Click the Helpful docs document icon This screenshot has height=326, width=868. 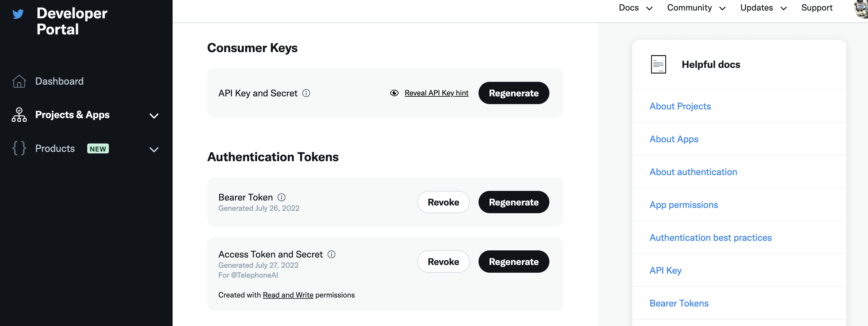(x=658, y=64)
